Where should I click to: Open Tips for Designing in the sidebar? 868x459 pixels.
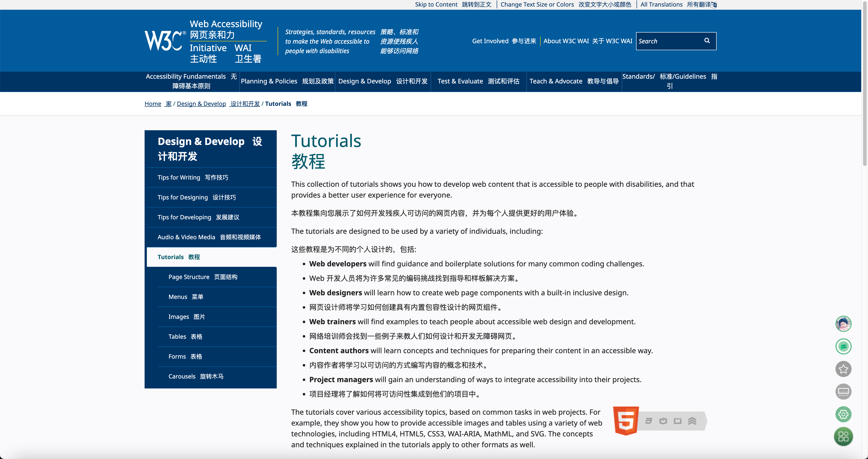[212, 197]
